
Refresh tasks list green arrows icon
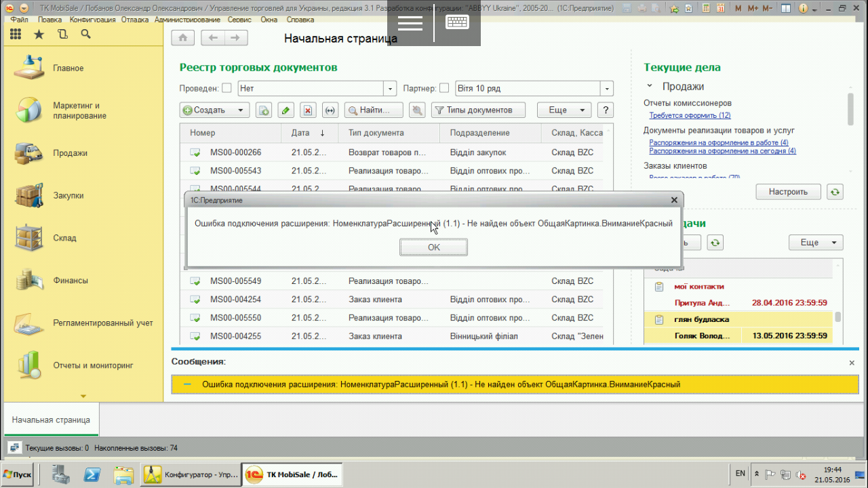click(715, 243)
